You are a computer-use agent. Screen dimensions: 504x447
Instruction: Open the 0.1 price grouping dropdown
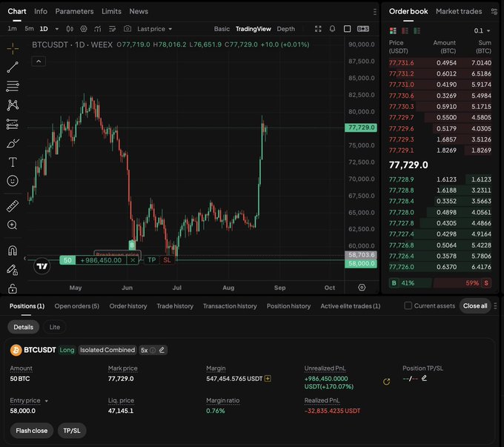coord(482,30)
